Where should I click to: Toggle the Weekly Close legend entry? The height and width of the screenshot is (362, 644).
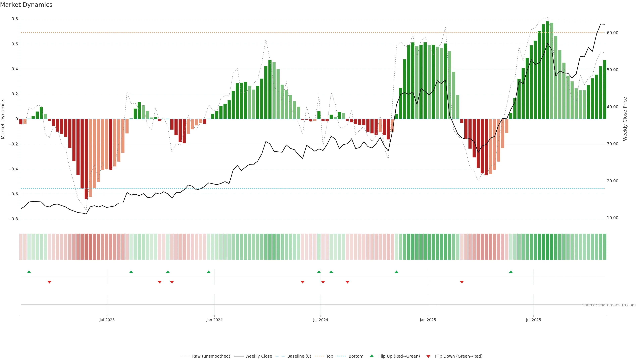click(x=258, y=356)
